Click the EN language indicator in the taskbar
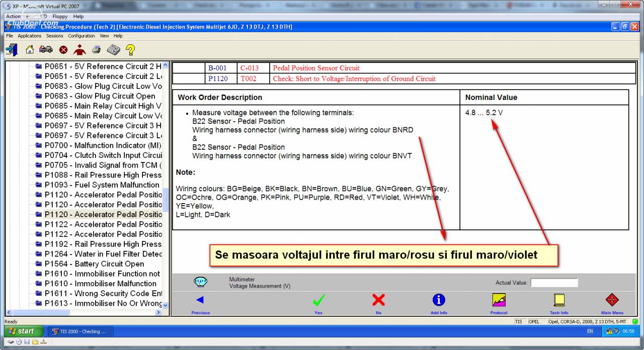Image resolution: width=644 pixels, height=350 pixels. (x=590, y=331)
